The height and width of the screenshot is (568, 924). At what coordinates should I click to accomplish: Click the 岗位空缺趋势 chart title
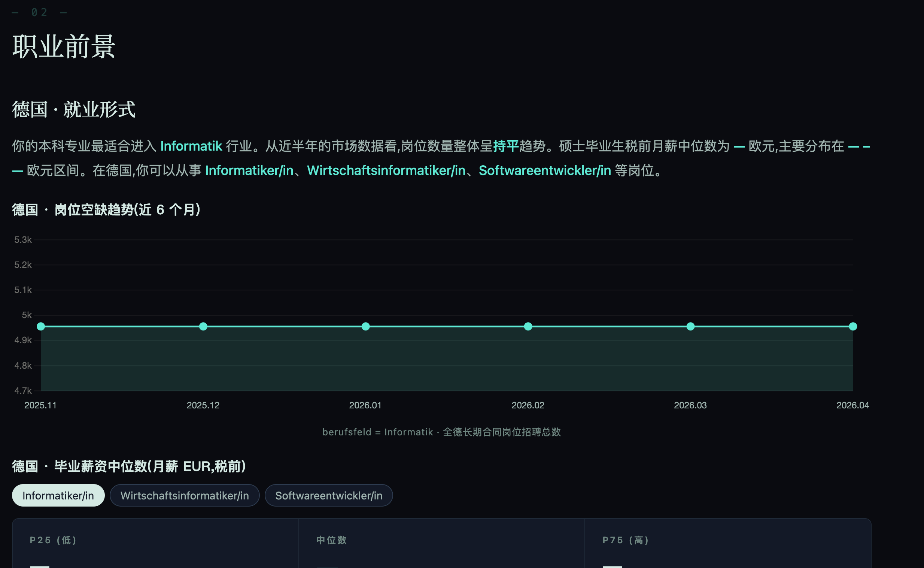pos(106,209)
